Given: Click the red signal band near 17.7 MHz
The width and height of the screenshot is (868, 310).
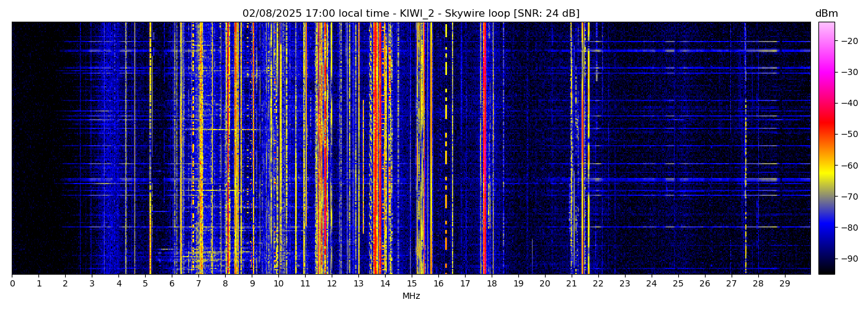Looking at the screenshot, I should 484,149.
